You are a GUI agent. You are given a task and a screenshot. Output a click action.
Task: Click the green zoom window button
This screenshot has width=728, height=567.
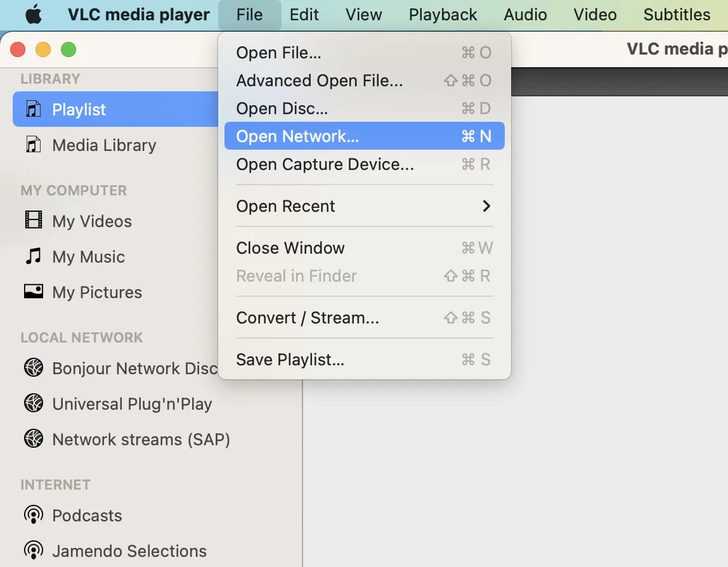pos(68,49)
